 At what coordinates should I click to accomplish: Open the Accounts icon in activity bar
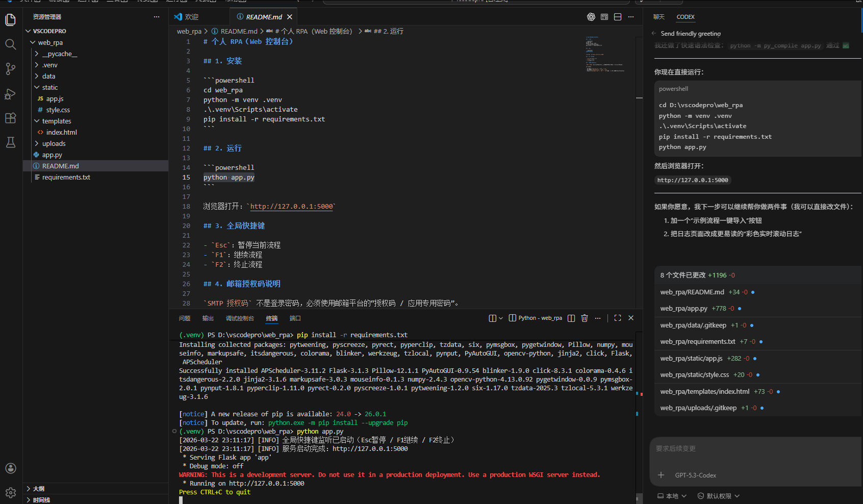(x=10, y=468)
